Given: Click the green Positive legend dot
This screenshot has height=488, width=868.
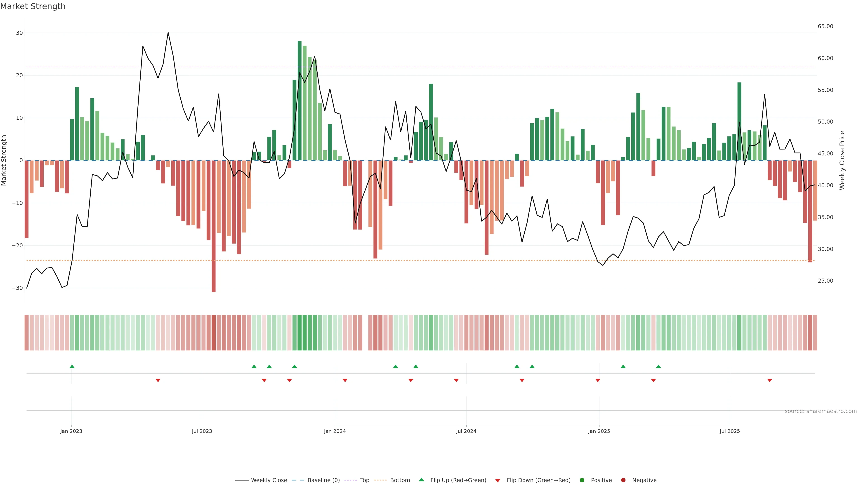Looking at the screenshot, I should point(582,480).
